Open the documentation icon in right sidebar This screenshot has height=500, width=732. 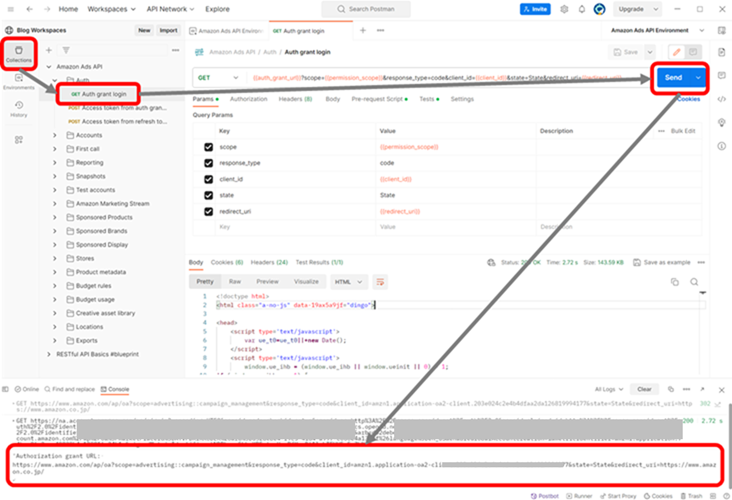pos(721,52)
